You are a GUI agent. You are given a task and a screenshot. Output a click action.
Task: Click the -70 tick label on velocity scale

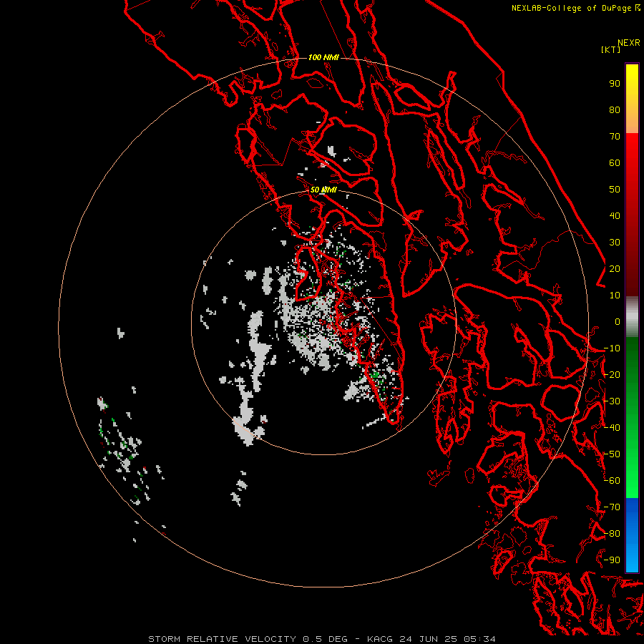[612, 507]
